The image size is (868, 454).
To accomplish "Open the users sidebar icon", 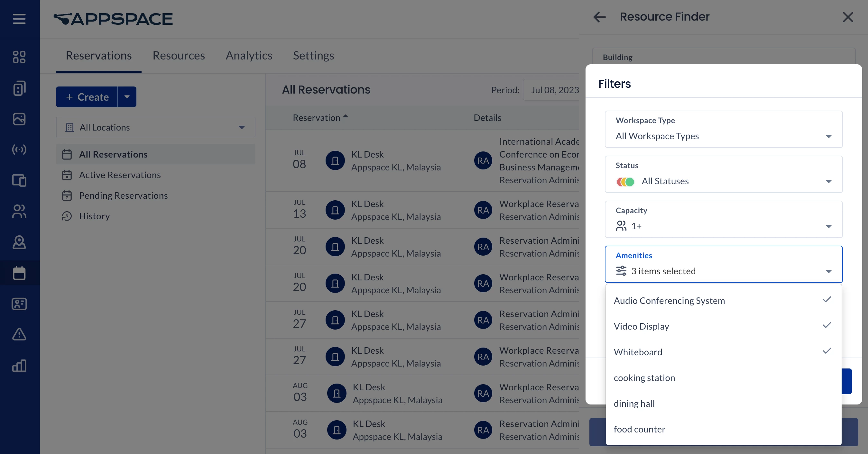I will 19,212.
